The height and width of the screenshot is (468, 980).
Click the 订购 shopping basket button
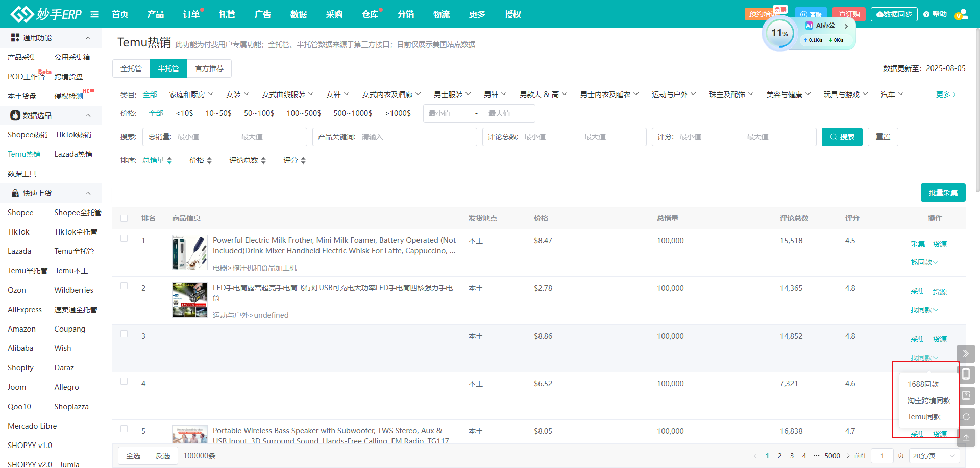tap(849, 14)
